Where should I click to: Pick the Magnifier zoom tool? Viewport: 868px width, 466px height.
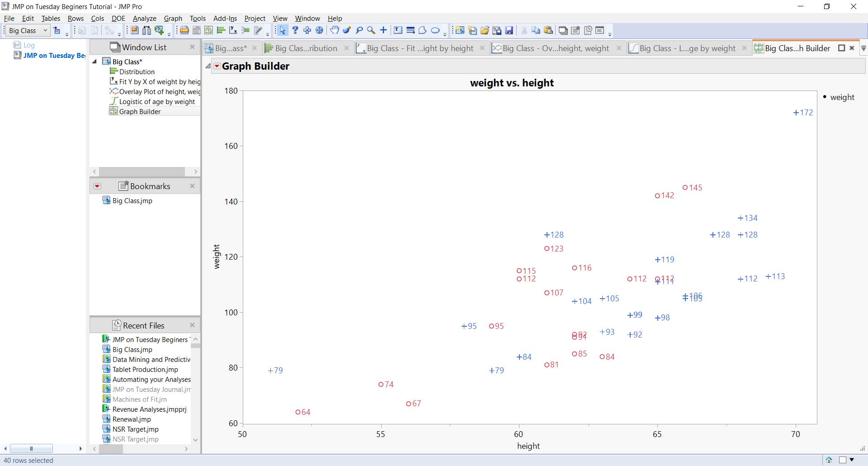pos(371,30)
